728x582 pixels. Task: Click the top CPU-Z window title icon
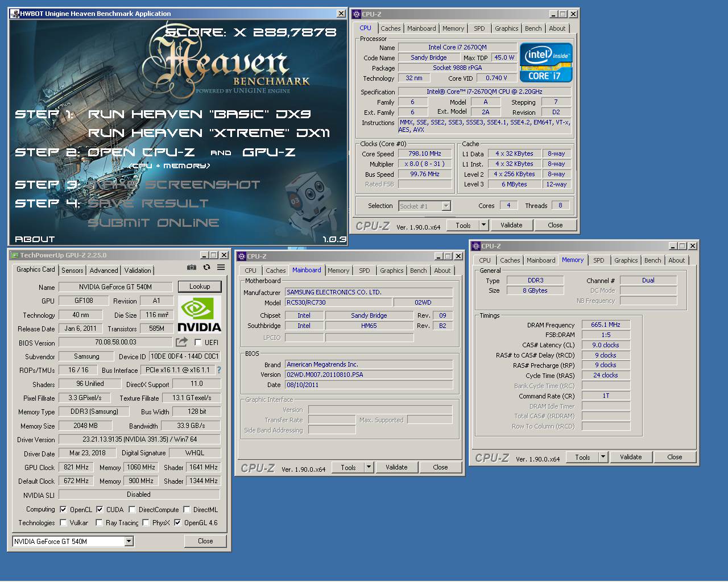tap(356, 14)
